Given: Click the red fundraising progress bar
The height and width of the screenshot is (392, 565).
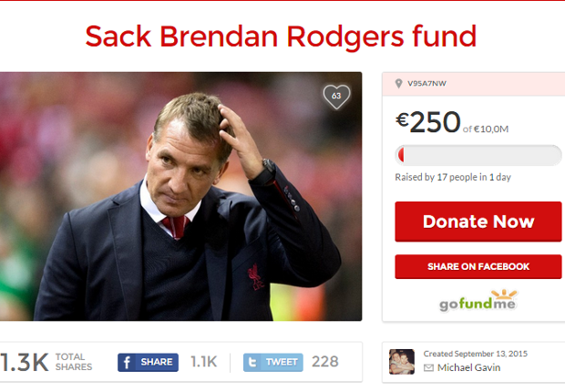Looking at the screenshot, I should [478, 155].
